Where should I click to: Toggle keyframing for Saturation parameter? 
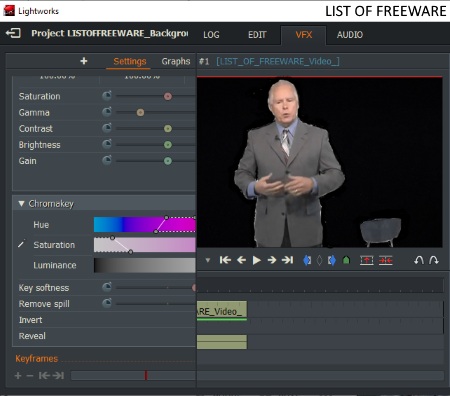coord(107,96)
